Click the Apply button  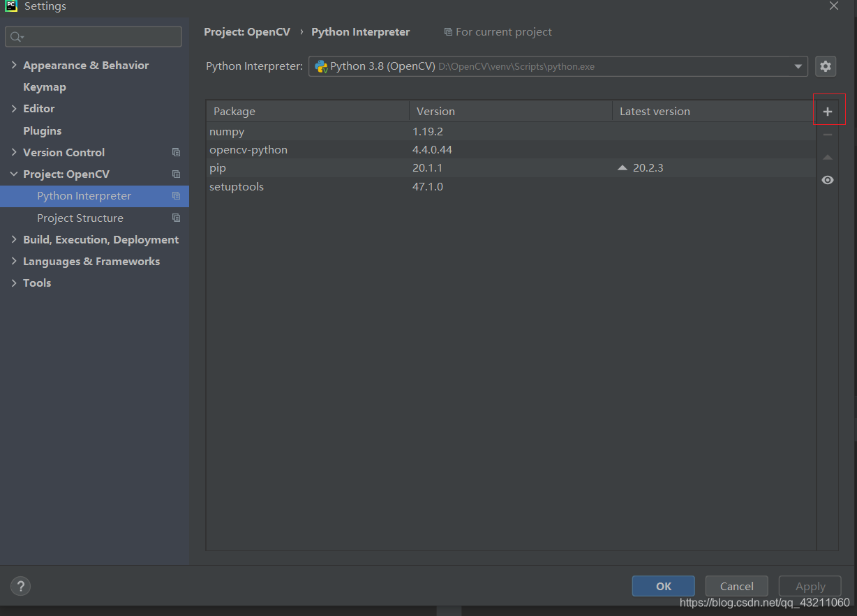(x=810, y=586)
